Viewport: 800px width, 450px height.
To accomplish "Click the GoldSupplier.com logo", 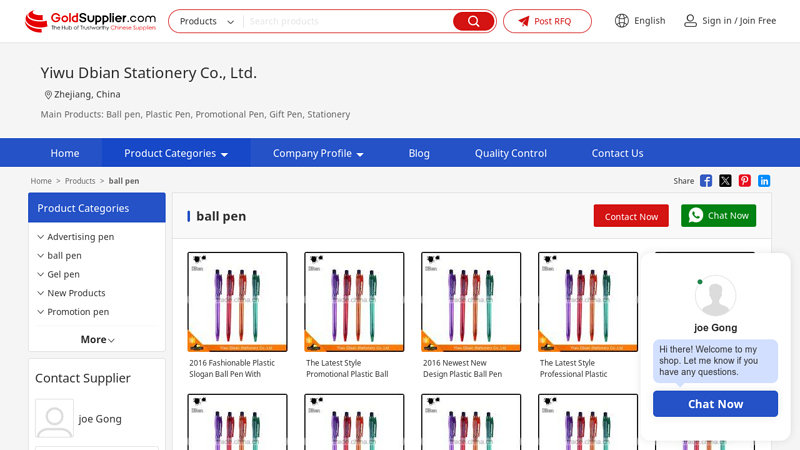I will 90,21.
